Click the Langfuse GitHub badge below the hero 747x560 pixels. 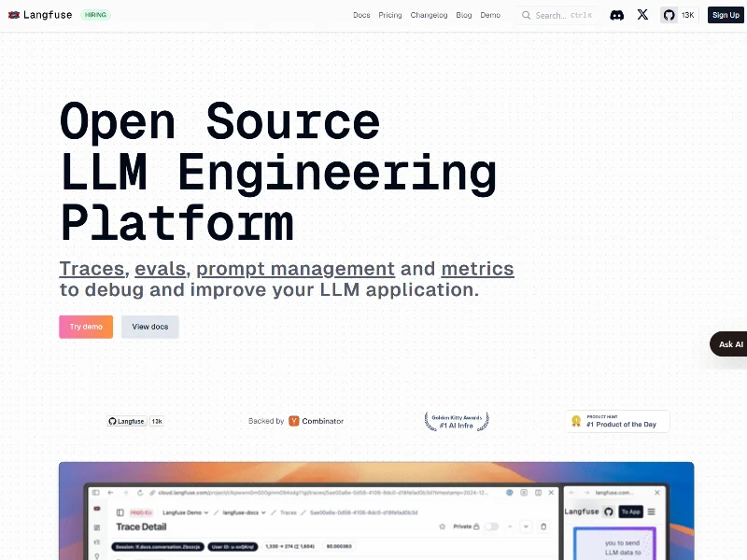coord(126,421)
